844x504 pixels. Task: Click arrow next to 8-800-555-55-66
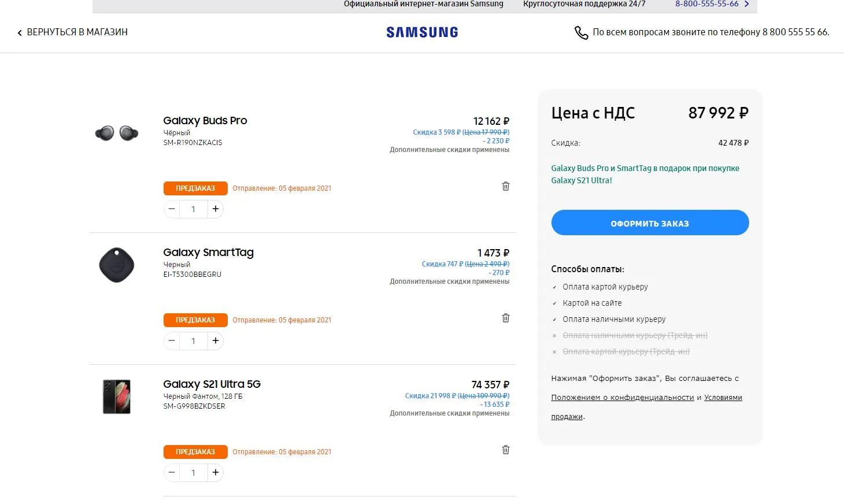(x=747, y=4)
